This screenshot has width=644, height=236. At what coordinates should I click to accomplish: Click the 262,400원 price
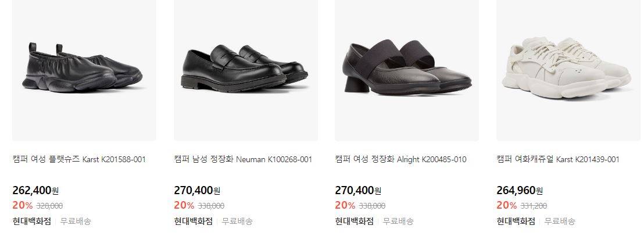[x=35, y=191]
